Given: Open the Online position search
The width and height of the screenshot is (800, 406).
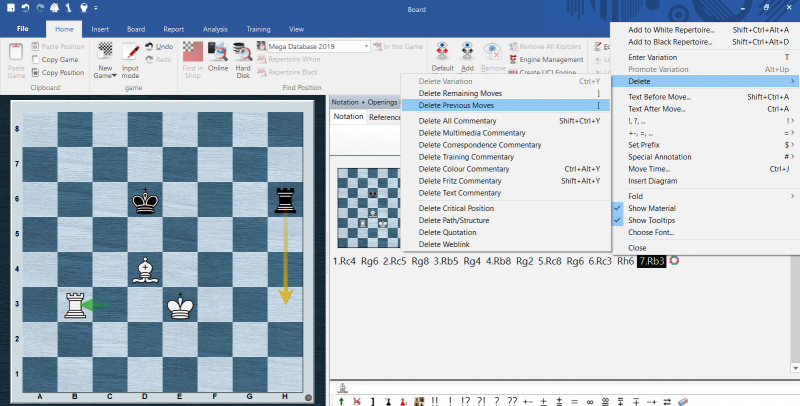Looking at the screenshot, I should 218,57.
